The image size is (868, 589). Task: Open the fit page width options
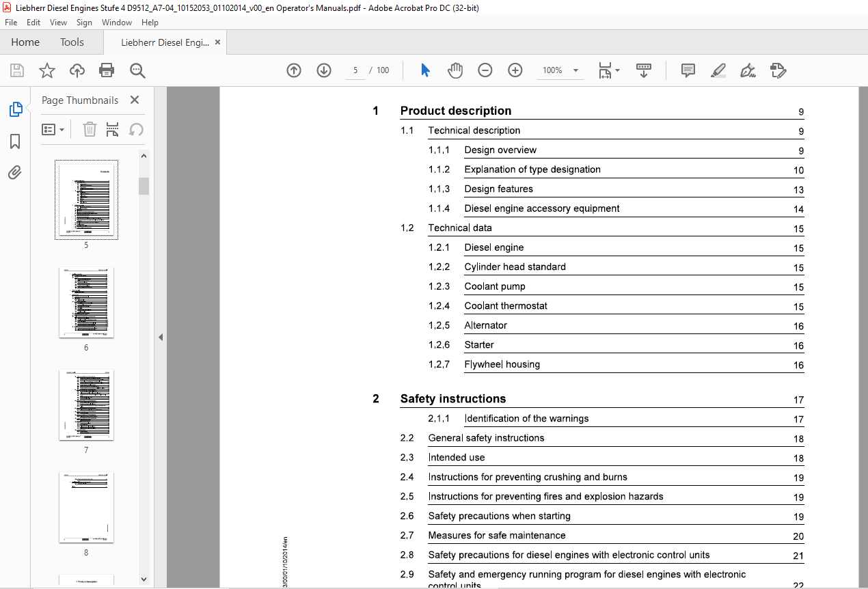click(608, 70)
